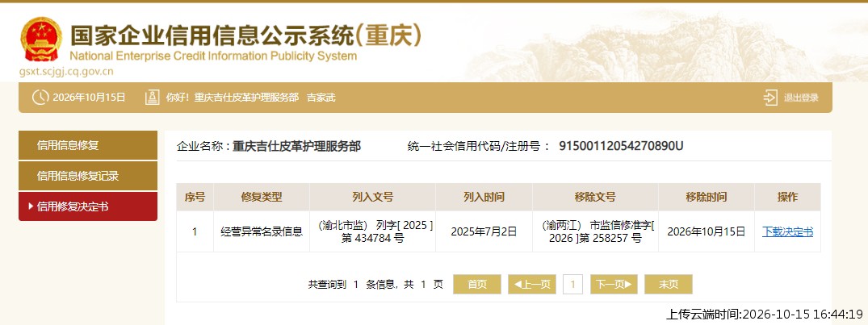Click the 操作 column header
This screenshot has height=325, width=868.
(787, 197)
